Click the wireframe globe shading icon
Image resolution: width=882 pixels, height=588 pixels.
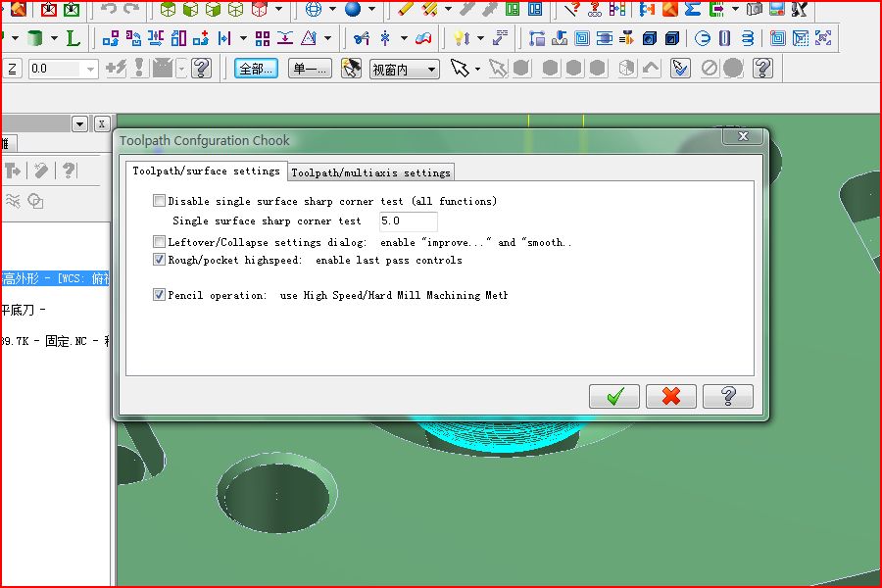tap(314, 9)
